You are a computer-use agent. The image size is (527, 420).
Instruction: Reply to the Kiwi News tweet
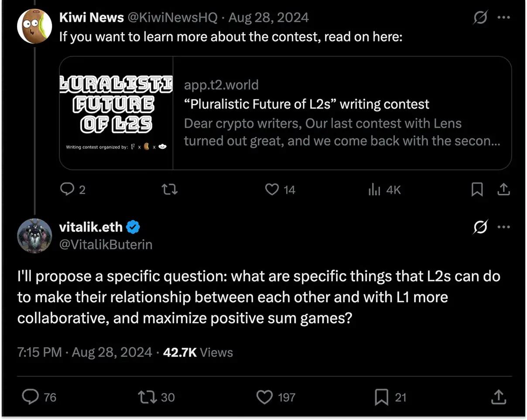click(67, 189)
